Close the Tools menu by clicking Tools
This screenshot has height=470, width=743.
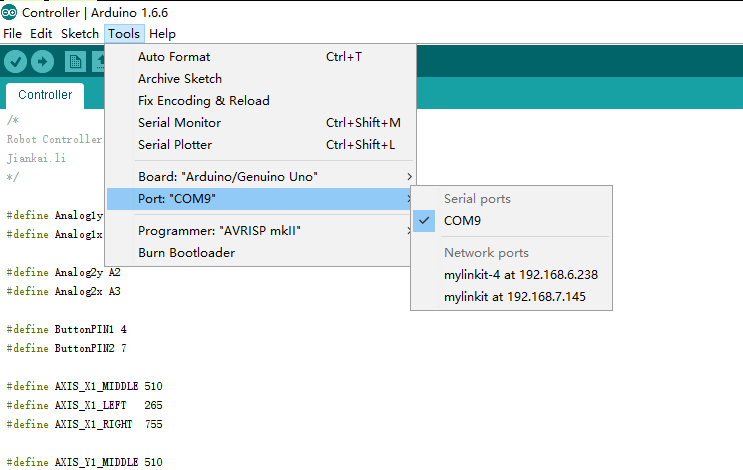pyautogui.click(x=124, y=34)
